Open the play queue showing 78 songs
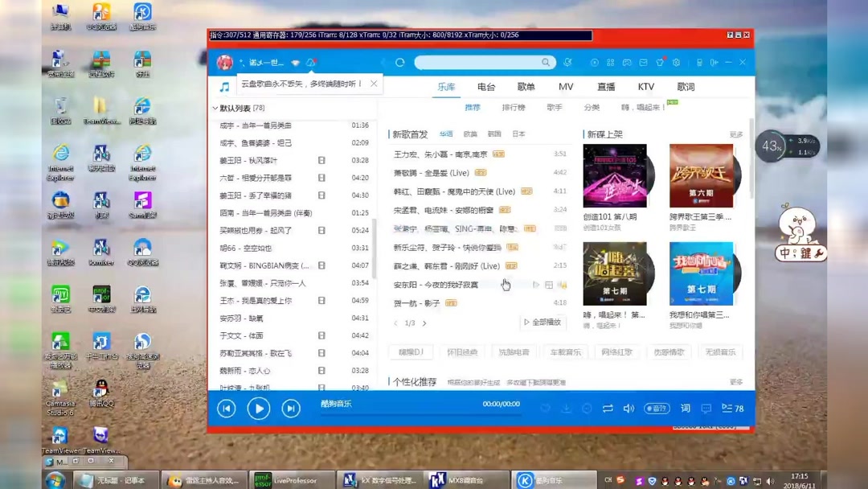 tap(728, 408)
